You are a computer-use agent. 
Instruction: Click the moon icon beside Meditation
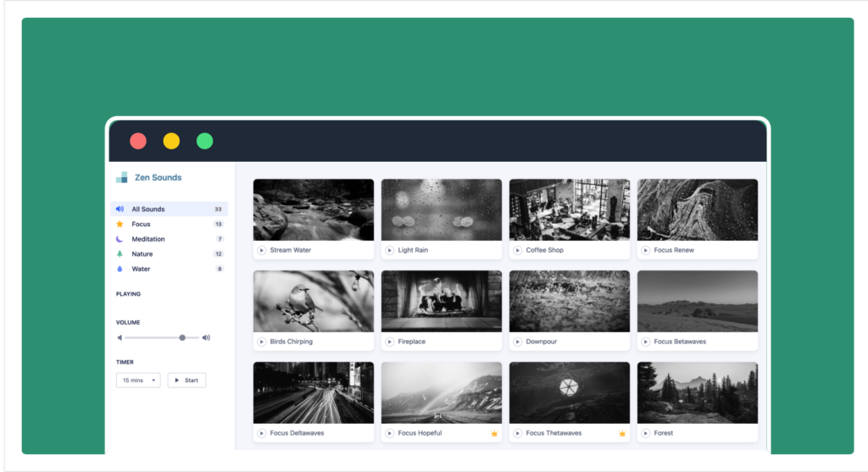point(120,239)
